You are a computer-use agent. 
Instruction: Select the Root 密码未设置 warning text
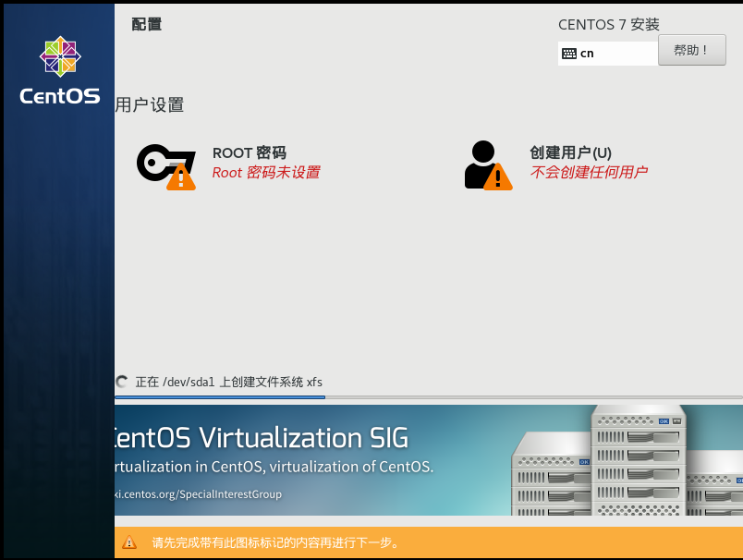pyautogui.click(x=266, y=173)
